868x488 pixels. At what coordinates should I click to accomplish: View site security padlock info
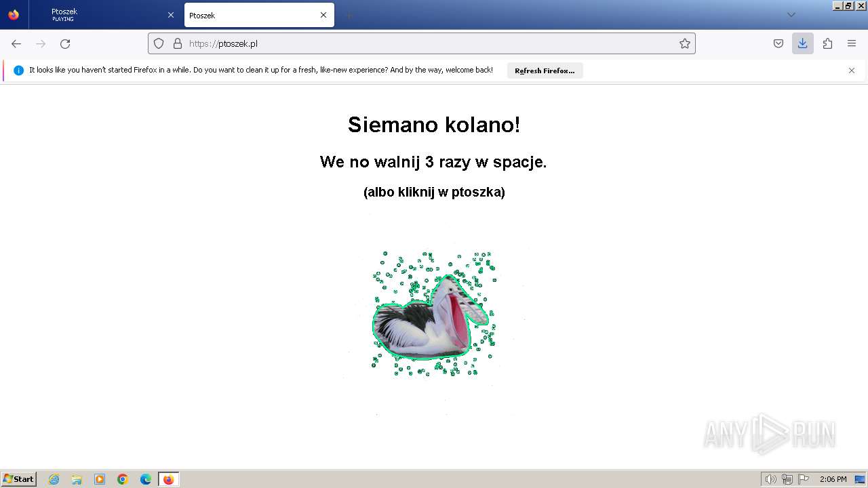coord(178,43)
